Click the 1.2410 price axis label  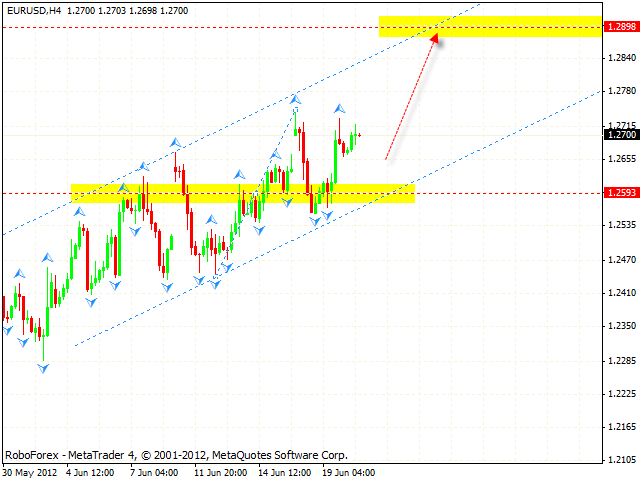(620, 293)
